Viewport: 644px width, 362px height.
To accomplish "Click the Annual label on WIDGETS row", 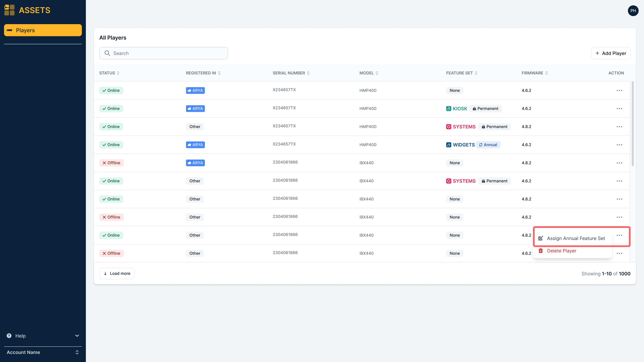I will coord(490,145).
